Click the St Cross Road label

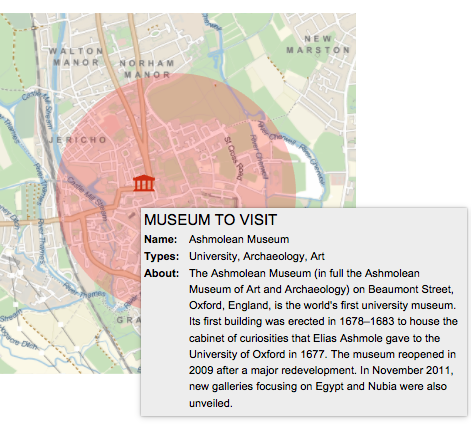tap(233, 159)
